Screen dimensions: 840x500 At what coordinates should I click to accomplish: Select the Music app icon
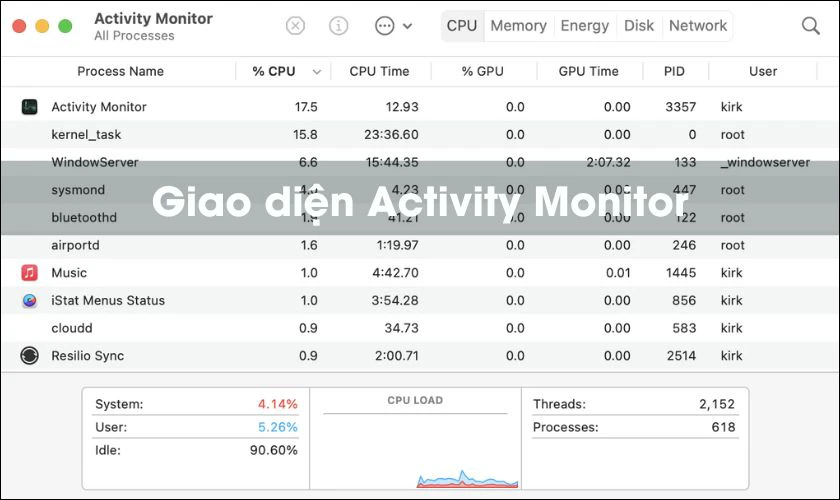[29, 273]
